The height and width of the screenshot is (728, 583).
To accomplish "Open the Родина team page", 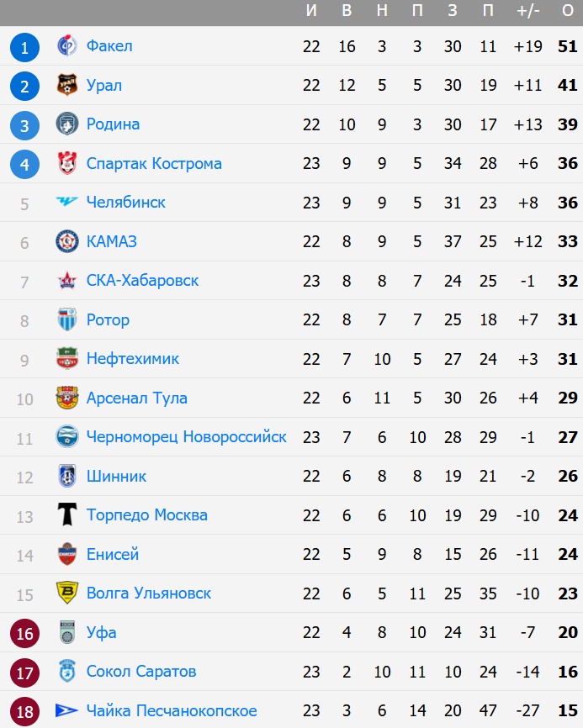I will (x=113, y=124).
